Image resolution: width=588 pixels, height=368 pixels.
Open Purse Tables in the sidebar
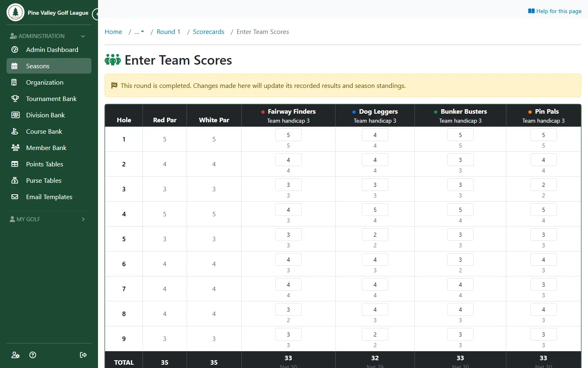coord(49,180)
